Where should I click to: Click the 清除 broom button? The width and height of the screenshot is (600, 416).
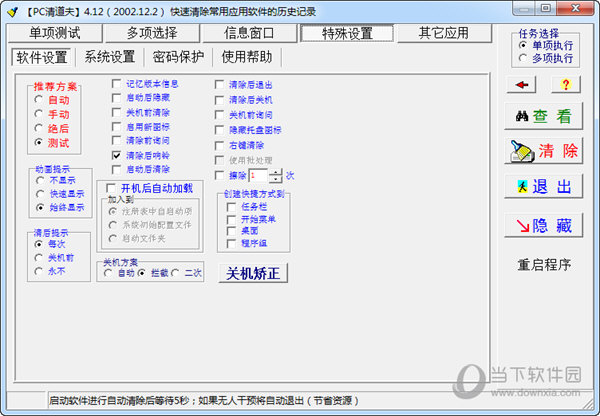point(543,150)
